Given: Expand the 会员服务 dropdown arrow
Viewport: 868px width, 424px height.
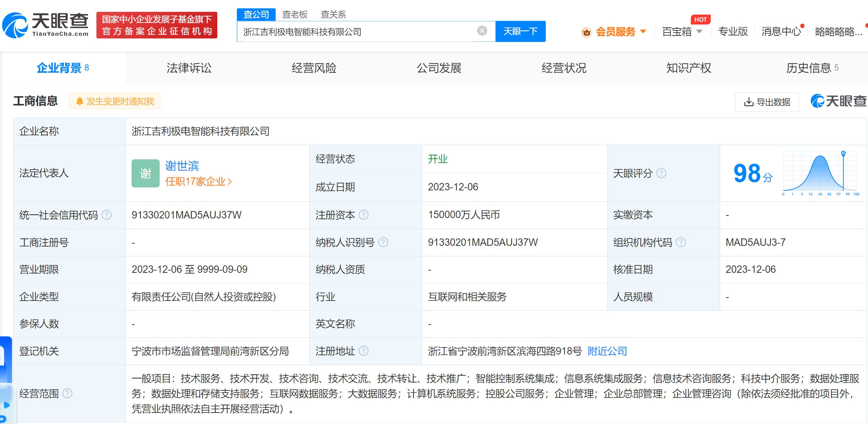Looking at the screenshot, I should click(x=643, y=31).
